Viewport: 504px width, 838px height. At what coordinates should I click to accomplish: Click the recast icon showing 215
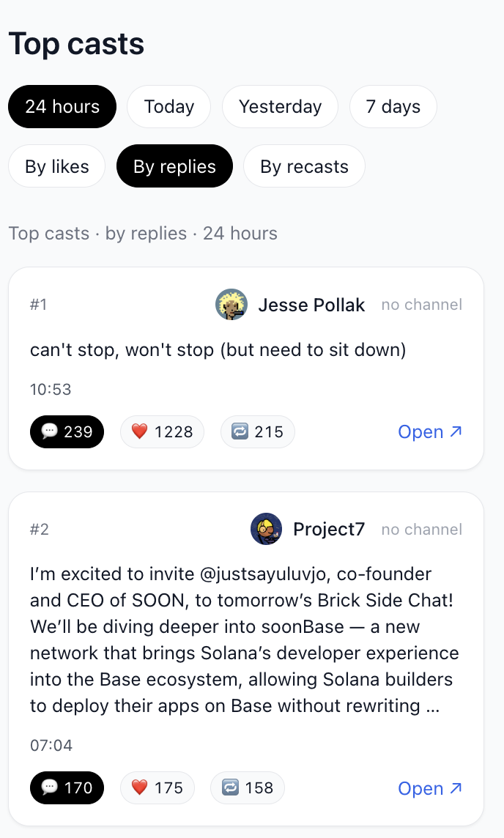240,432
